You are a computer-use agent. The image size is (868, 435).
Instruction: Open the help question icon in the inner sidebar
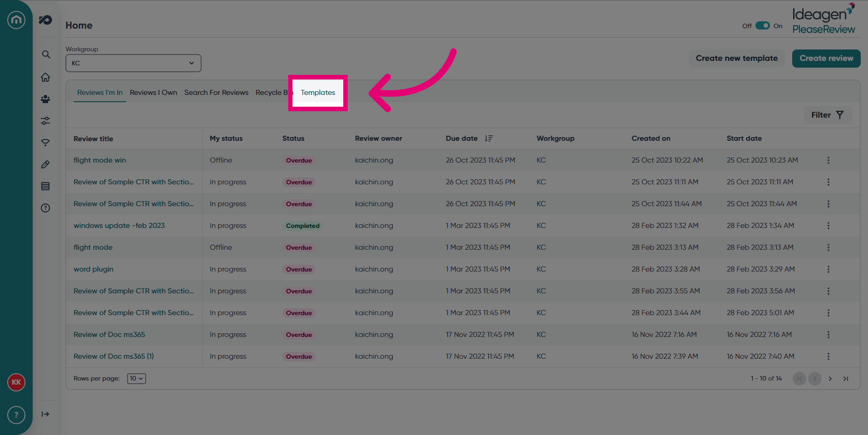click(x=45, y=208)
